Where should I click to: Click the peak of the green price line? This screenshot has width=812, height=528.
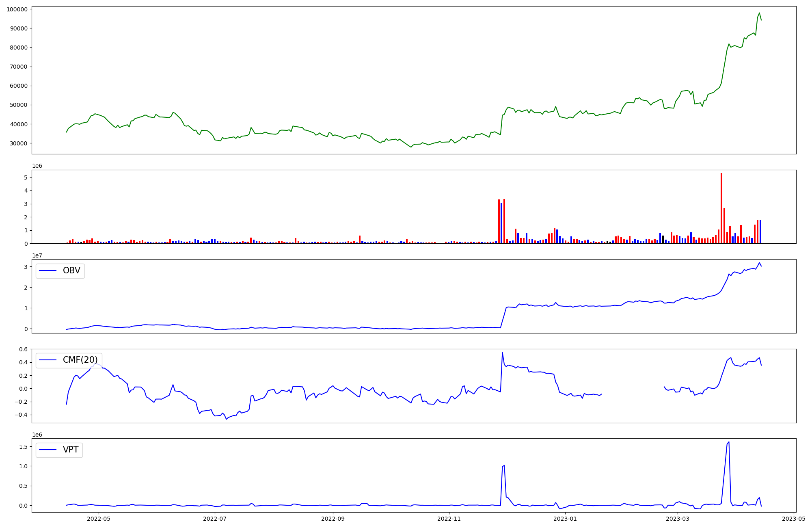tap(759, 13)
